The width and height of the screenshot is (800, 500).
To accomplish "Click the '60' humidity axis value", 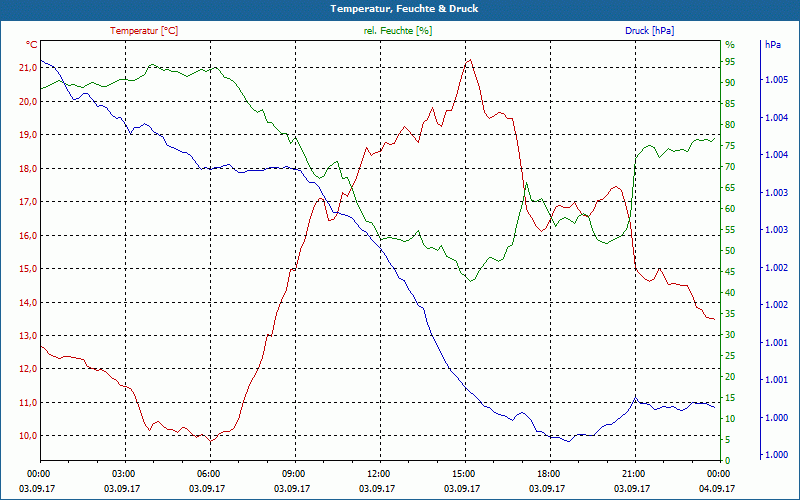I will click(730, 209).
